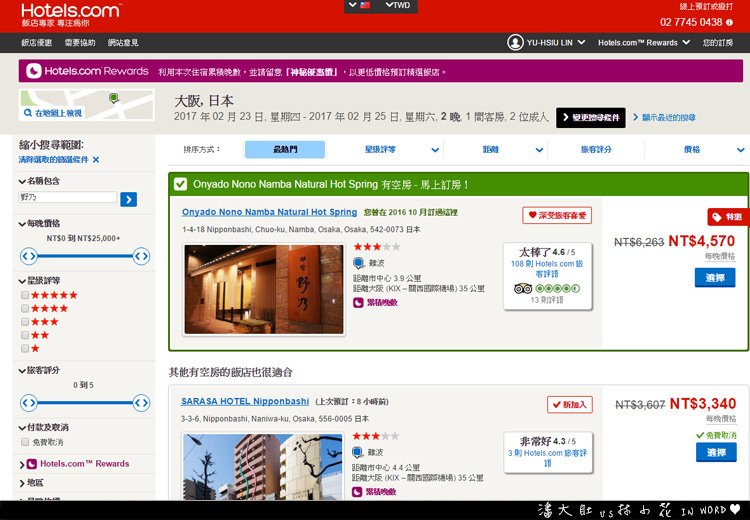The width and height of the screenshot is (750, 520).
Task: Toggle the green header checkbox for Onyado Nono
Action: tap(180, 184)
